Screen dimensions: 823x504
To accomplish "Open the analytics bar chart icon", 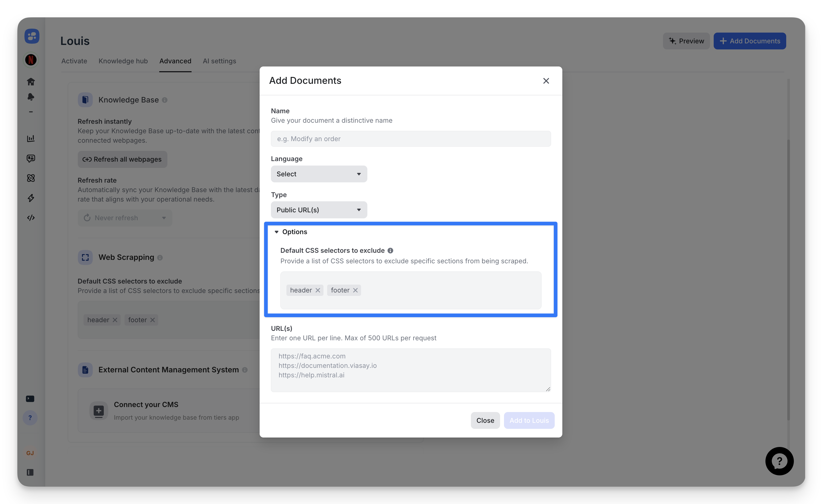I will (x=31, y=138).
